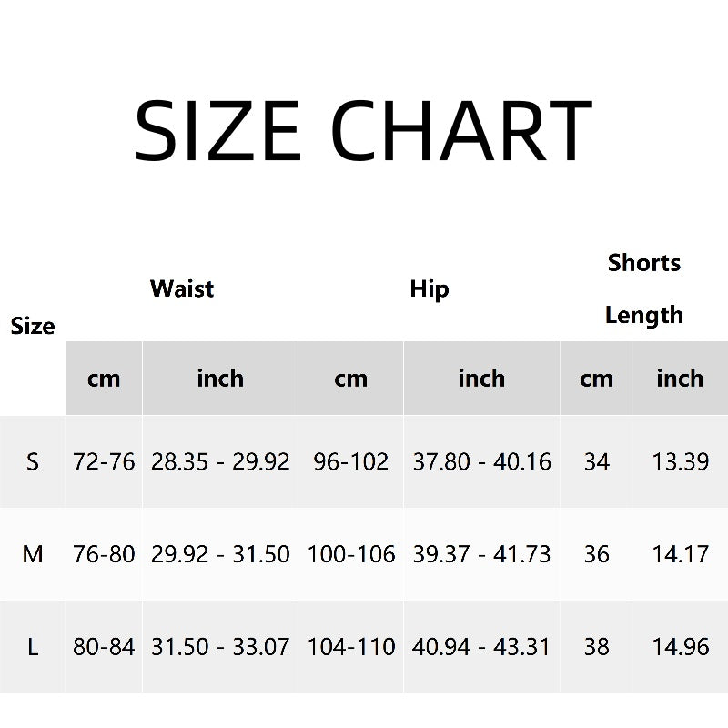Select the 37.80 - 40.16 hip inch value
The image size is (728, 728).
[x=481, y=462]
